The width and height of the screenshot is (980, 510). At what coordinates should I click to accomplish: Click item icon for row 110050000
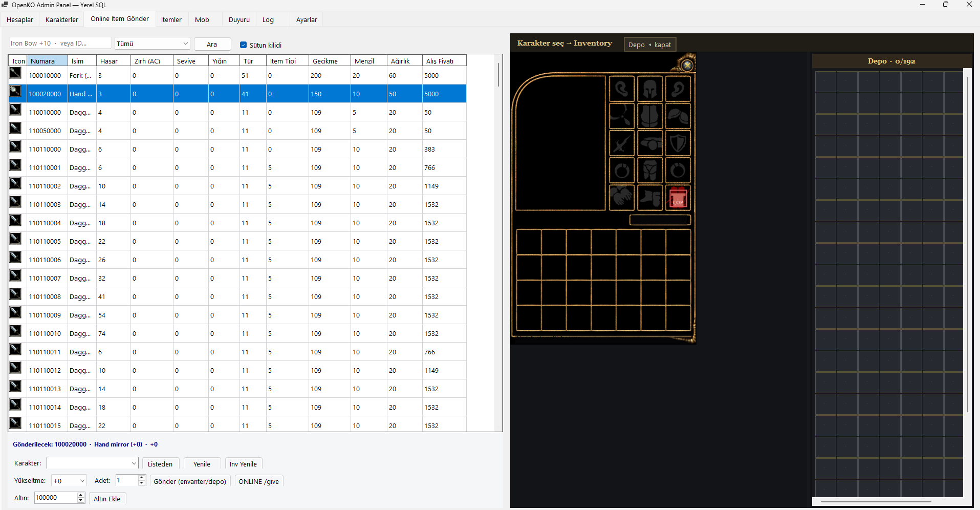tap(15, 128)
